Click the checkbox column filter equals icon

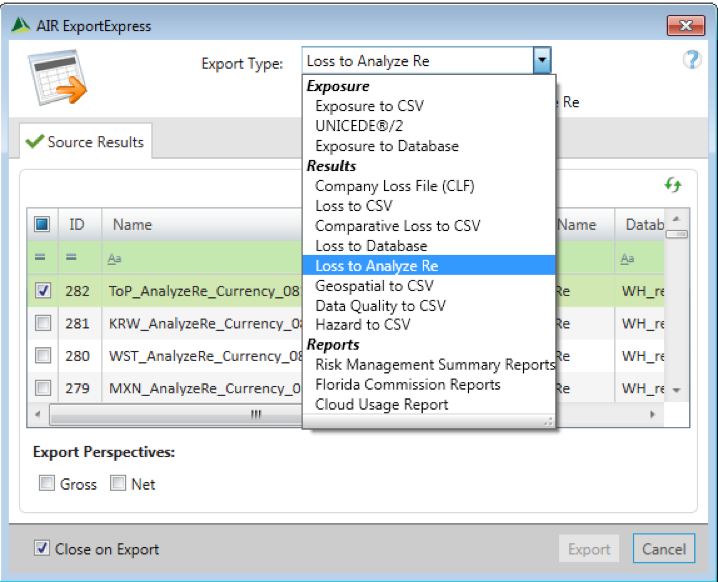(x=40, y=257)
